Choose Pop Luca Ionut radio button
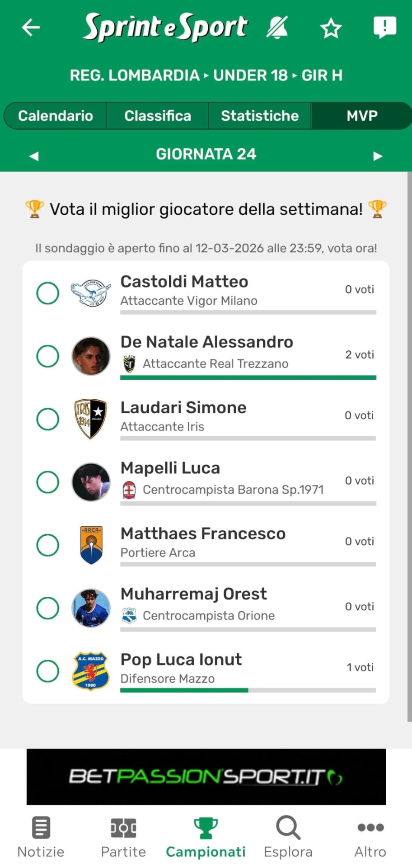412x868 pixels. pos(48,671)
